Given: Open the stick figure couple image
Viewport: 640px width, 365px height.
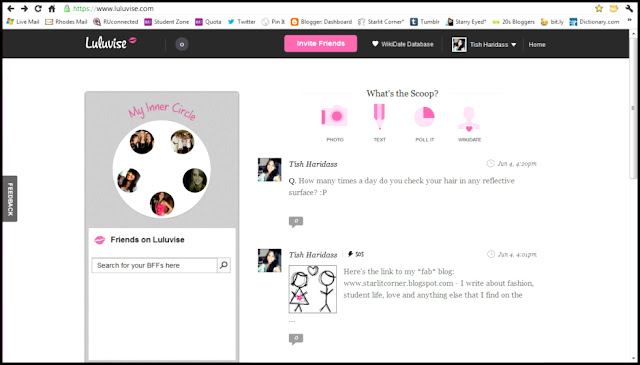Looking at the screenshot, I should click(313, 289).
